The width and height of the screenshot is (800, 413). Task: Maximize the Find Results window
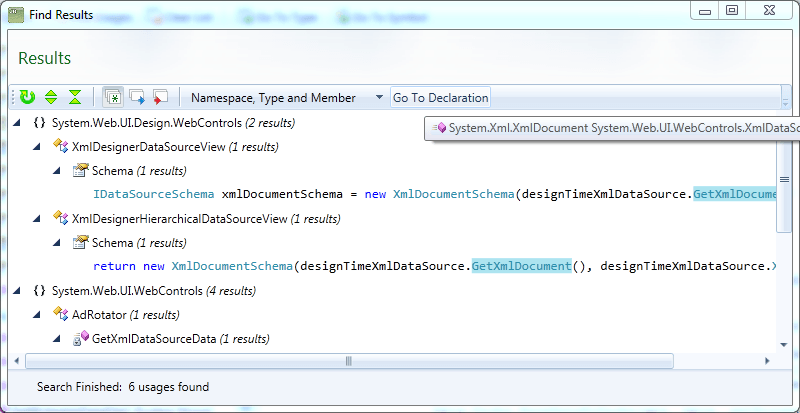point(732,10)
